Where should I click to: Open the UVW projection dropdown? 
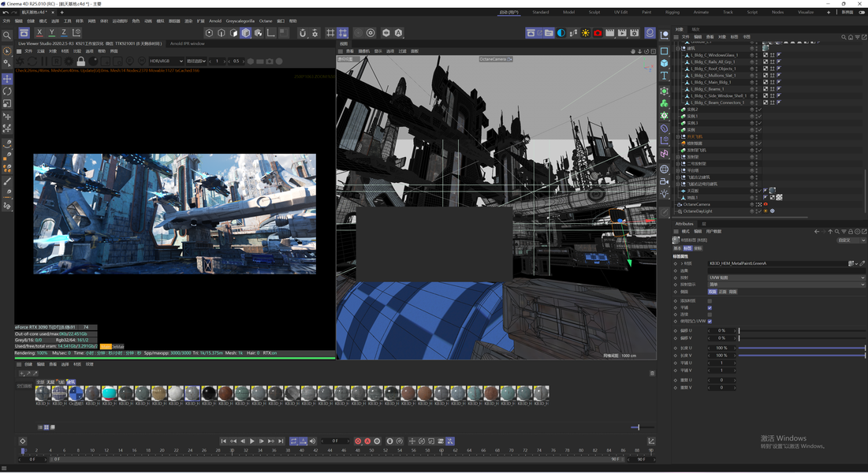[786, 277]
